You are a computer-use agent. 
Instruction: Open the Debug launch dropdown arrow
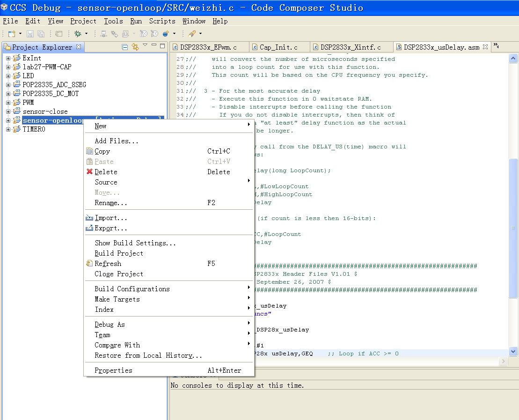click(x=87, y=34)
